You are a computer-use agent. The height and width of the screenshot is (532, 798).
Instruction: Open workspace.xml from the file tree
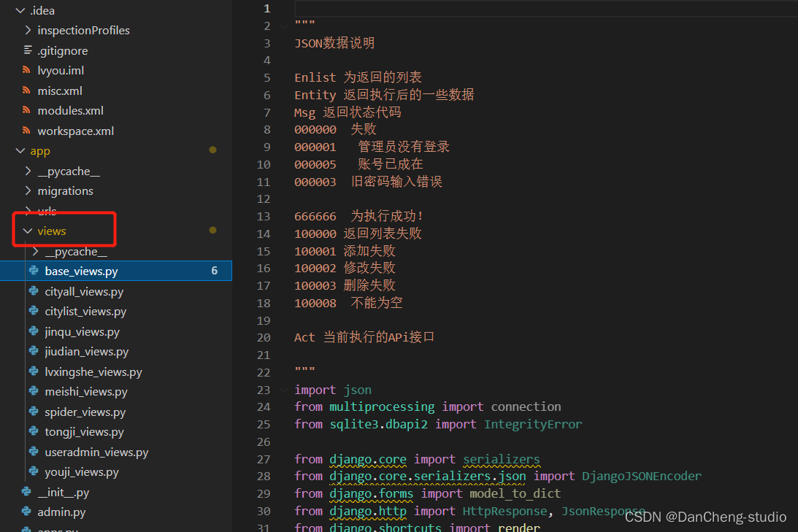(x=75, y=131)
